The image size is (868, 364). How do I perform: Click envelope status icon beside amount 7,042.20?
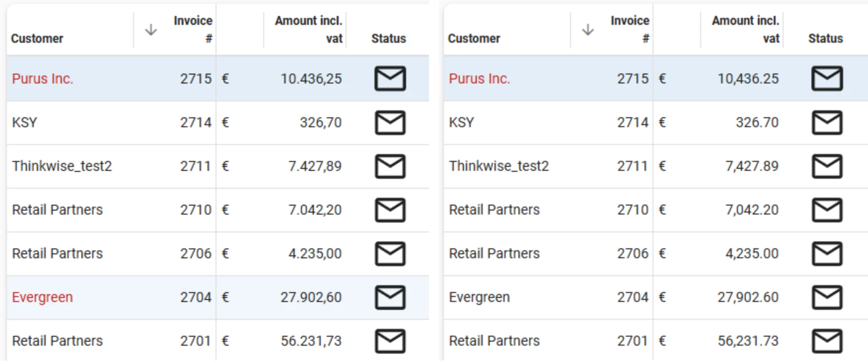pyautogui.click(x=827, y=210)
